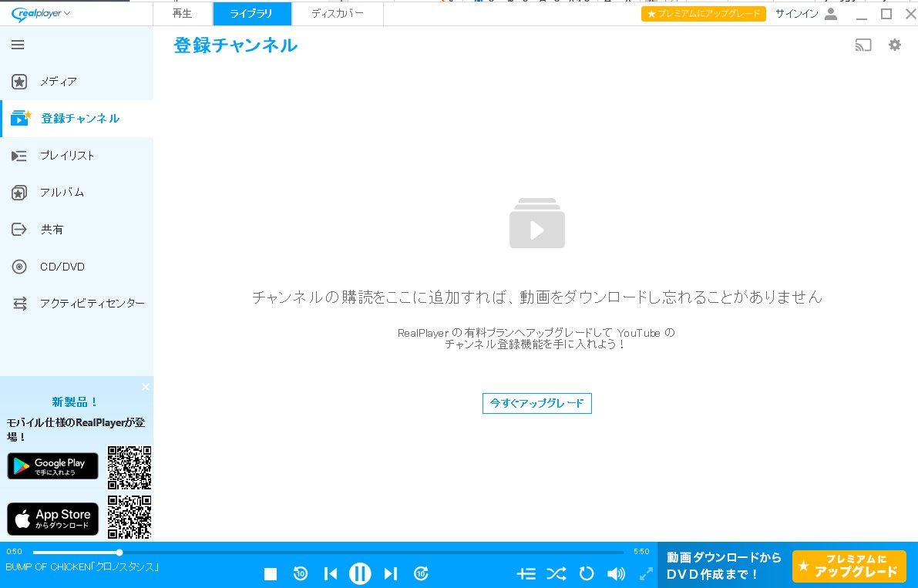918x588 pixels.
Task: Open the settings gear icon
Action: point(895,45)
